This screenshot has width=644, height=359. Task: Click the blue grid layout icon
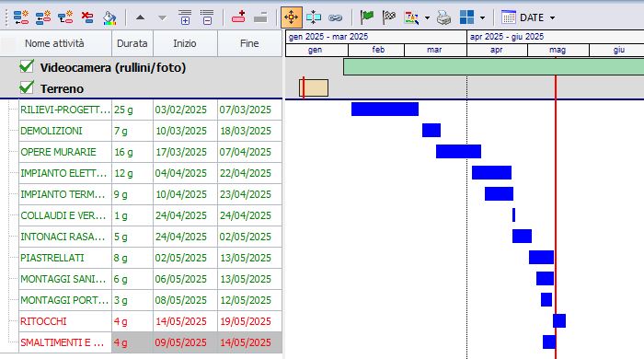click(x=466, y=17)
